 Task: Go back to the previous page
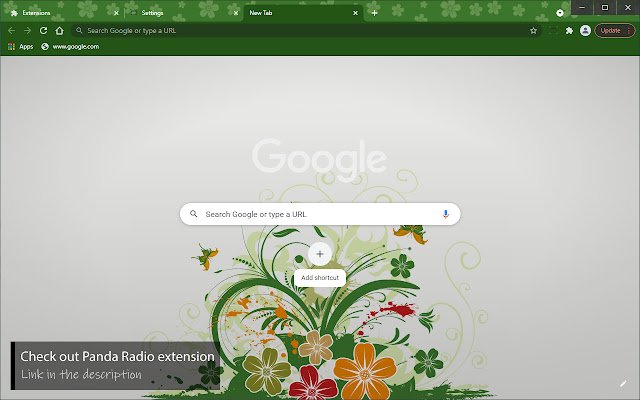pyautogui.click(x=11, y=31)
